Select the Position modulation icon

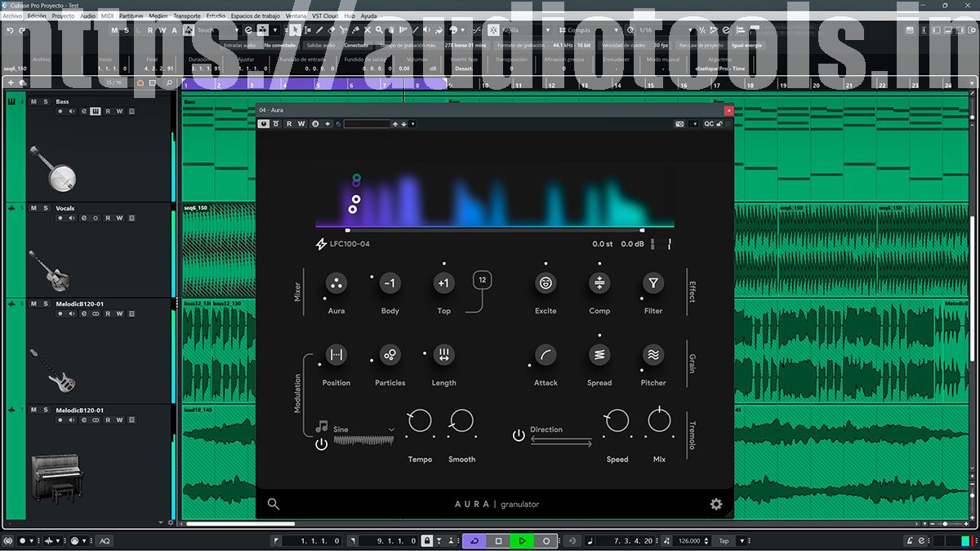336,355
